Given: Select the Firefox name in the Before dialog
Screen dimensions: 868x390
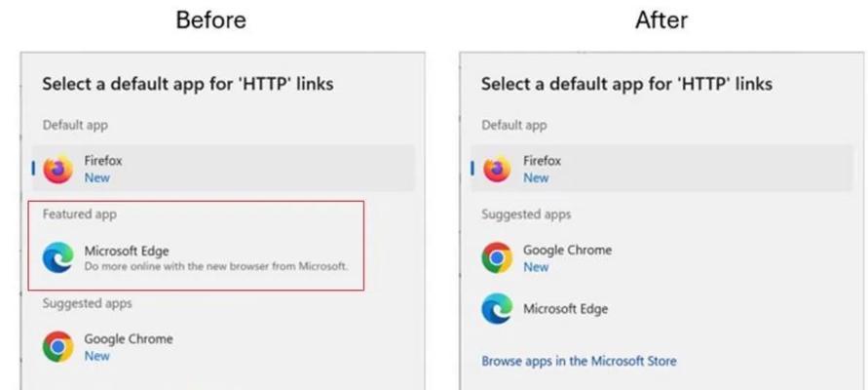Looking at the screenshot, I should coord(103,161).
